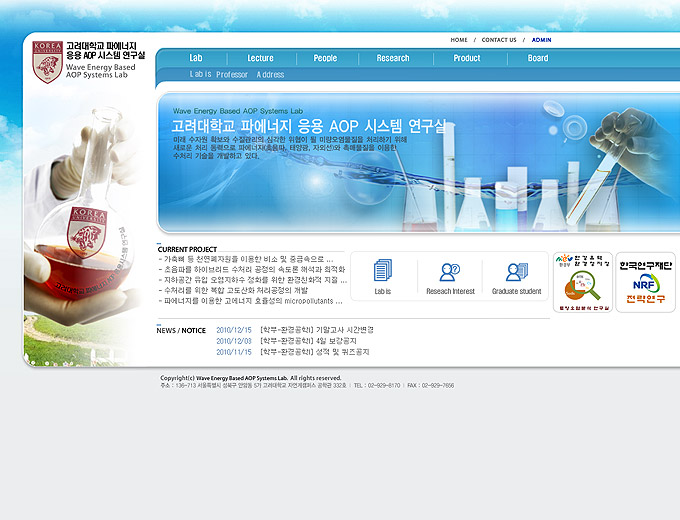This screenshot has width=680, height=520.
Task: Open the CONTACT US link
Action: tap(499, 40)
